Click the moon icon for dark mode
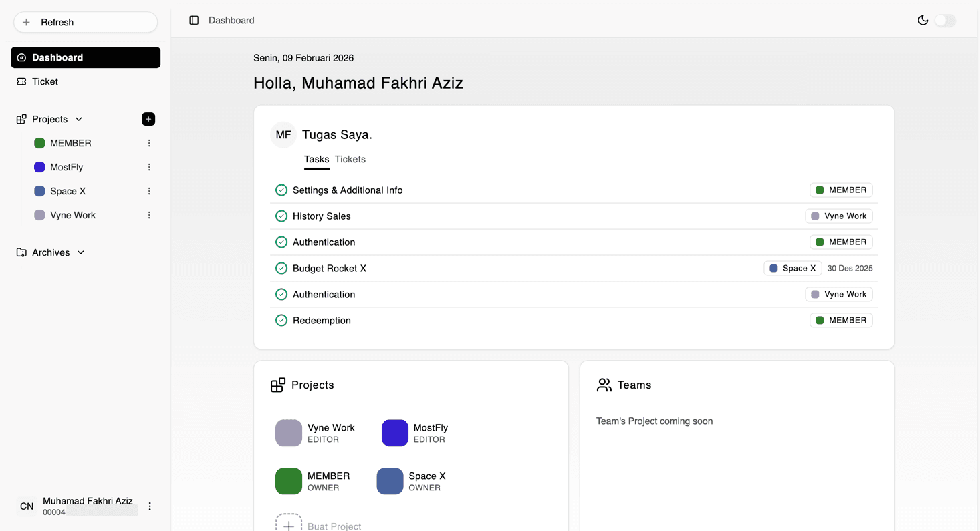Screen dimensions: 980x531 tap(923, 20)
